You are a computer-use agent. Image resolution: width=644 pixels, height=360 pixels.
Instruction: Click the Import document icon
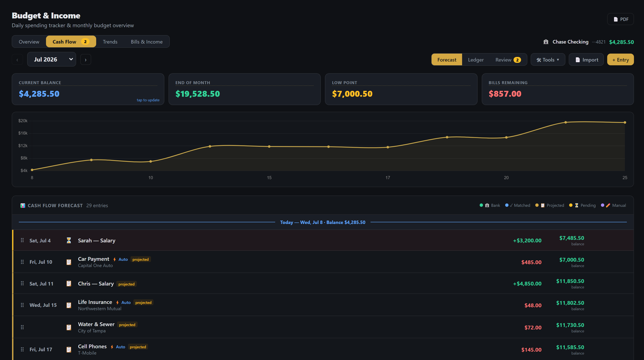point(578,60)
